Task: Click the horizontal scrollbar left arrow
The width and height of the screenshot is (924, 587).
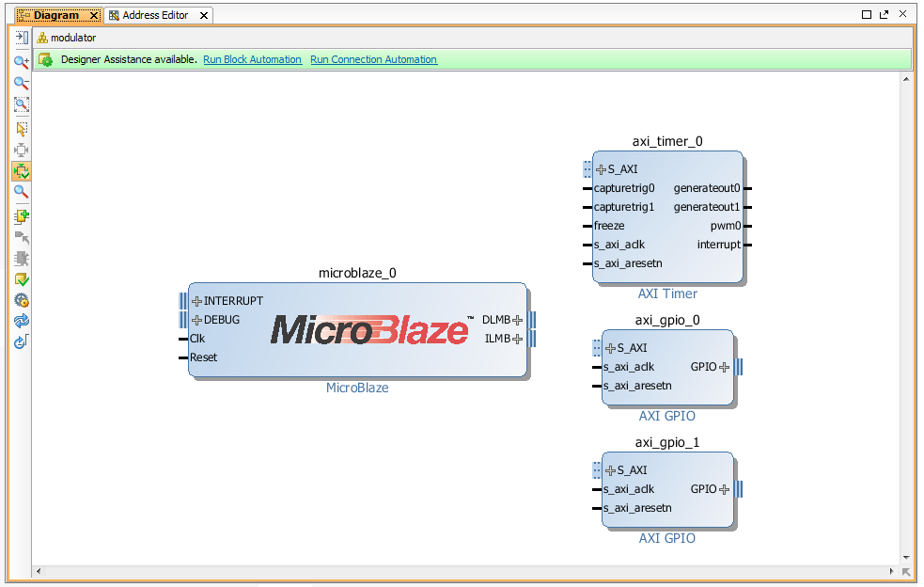Action: pos(39,571)
